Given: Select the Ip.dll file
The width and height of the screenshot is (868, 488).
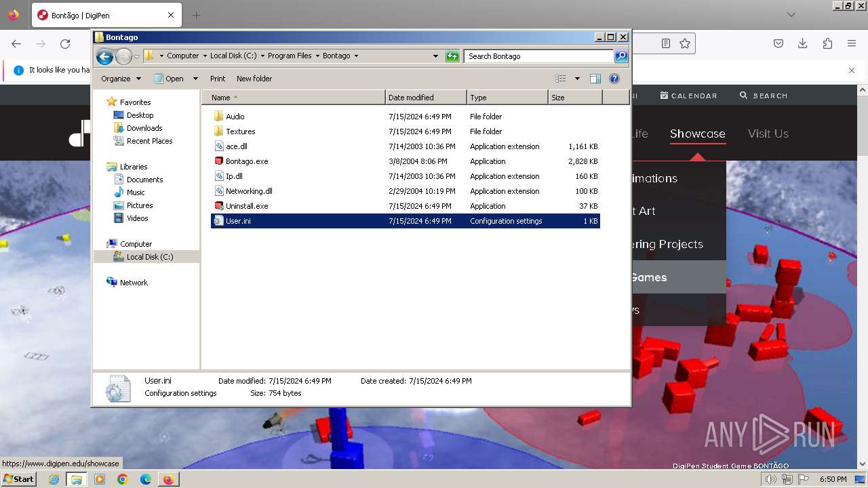Looking at the screenshot, I should coord(406,176).
